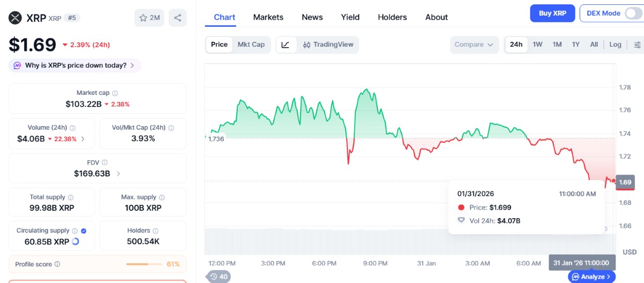
Task: Expand FDV details chevron
Action: click(118, 174)
